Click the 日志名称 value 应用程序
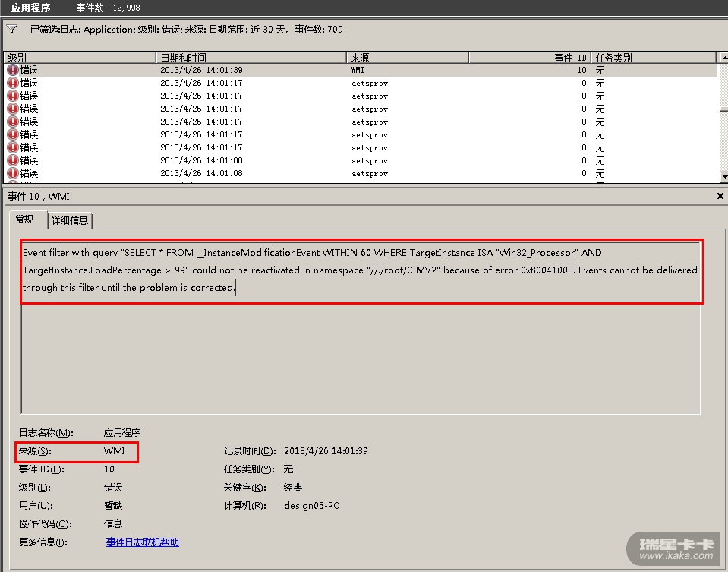Screen dimensions: 728x572 coord(122,432)
